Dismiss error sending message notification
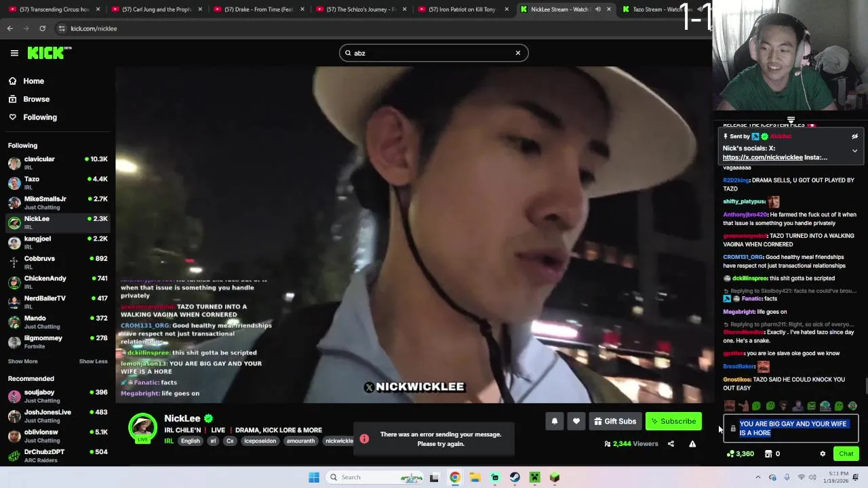Image resolution: width=868 pixels, height=488 pixels. [434, 439]
